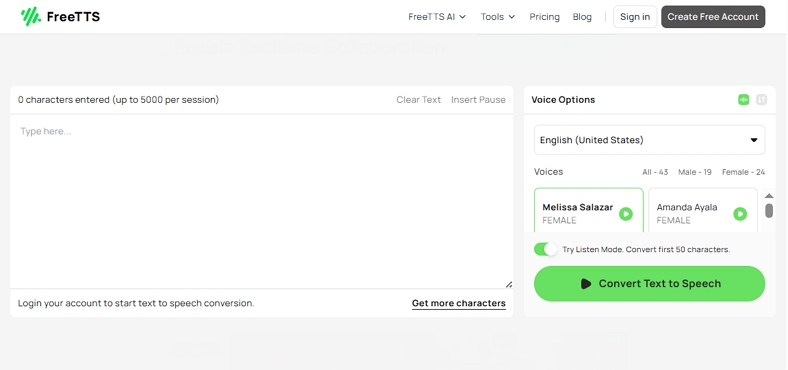The width and height of the screenshot is (788, 370).
Task: Click the Voices label
Action: click(548, 171)
